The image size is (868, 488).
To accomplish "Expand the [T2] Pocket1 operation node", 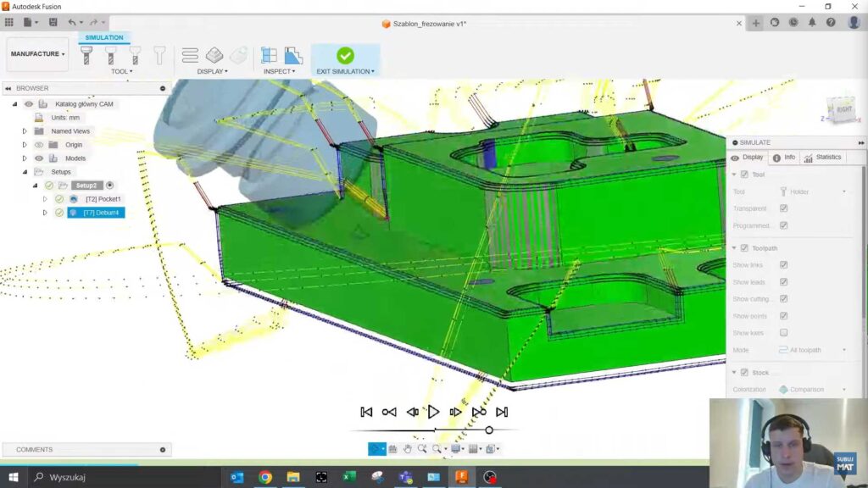I will [x=45, y=199].
